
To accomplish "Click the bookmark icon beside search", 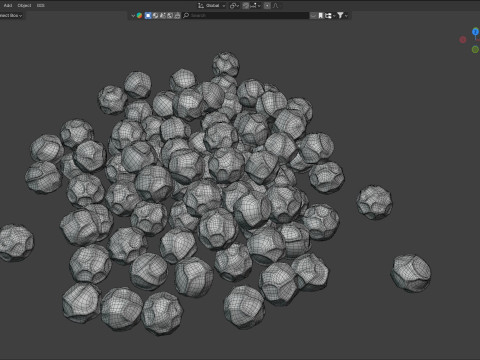I will coord(320,15).
